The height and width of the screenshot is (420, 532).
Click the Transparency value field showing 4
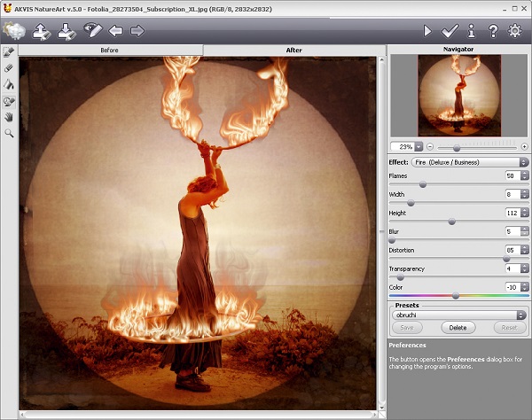click(512, 268)
